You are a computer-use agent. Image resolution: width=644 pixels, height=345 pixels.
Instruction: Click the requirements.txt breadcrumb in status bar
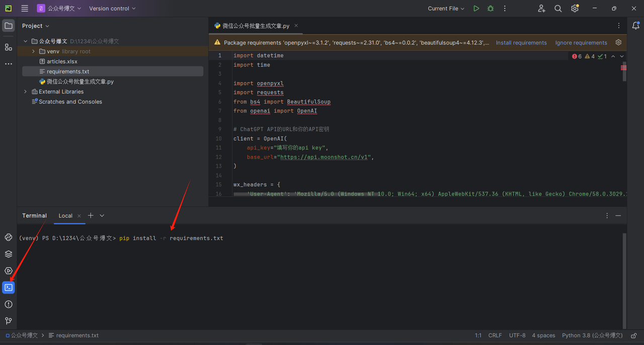coord(73,335)
